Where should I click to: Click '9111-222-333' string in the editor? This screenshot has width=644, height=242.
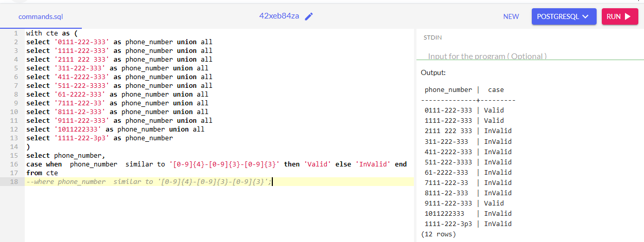[x=82, y=120]
